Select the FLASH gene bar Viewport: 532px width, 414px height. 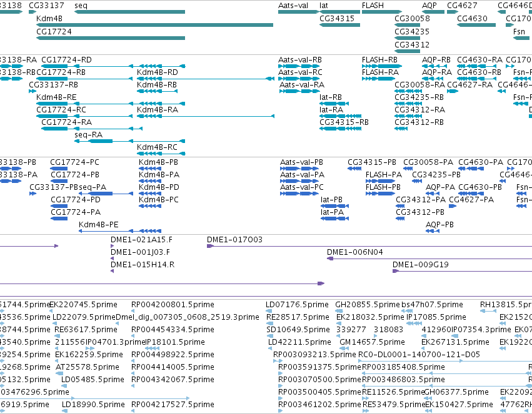coord(382,12)
